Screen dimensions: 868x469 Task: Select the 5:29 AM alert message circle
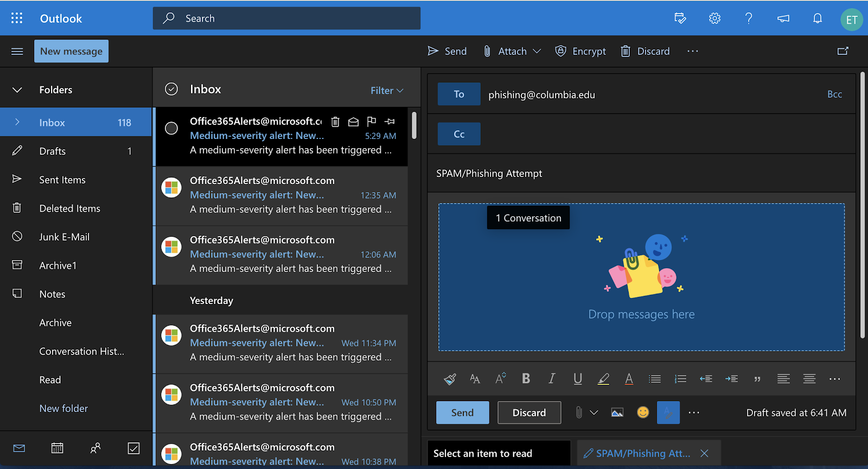click(x=171, y=128)
